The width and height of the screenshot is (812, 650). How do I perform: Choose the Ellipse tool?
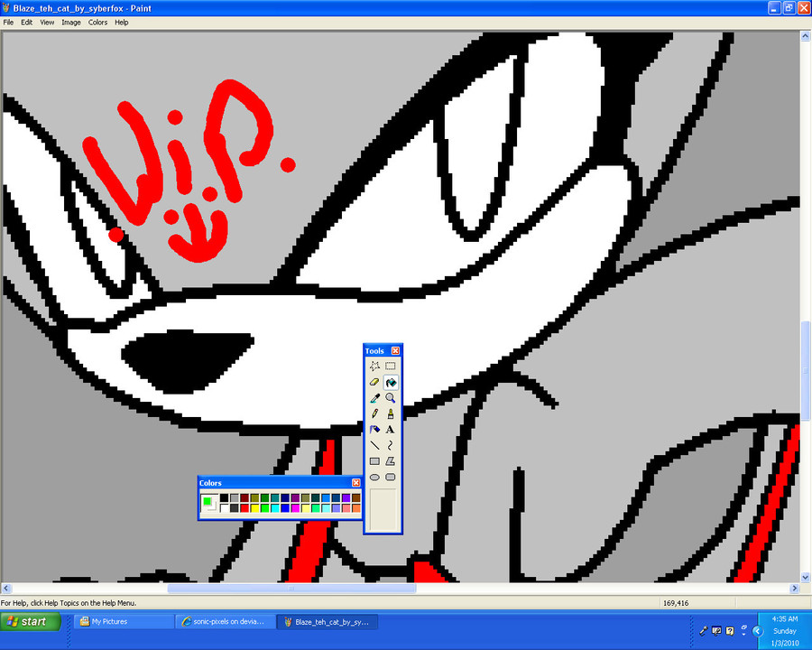pyautogui.click(x=375, y=477)
